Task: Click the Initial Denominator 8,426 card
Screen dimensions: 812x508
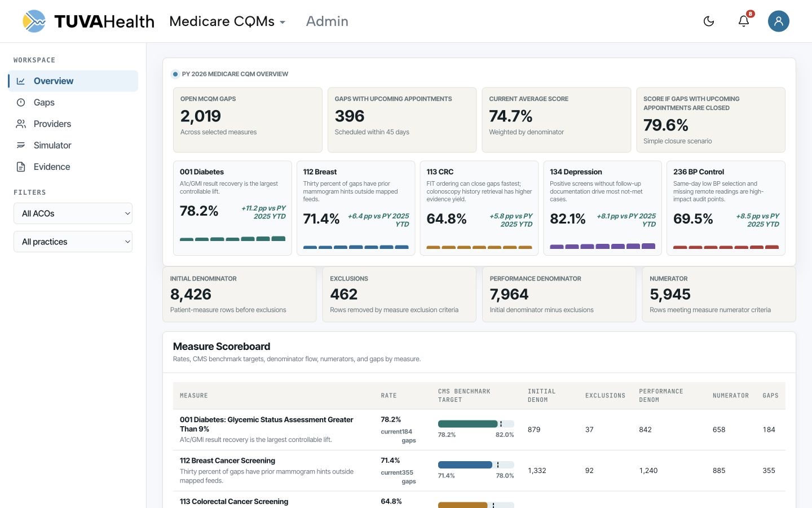Action: point(240,294)
